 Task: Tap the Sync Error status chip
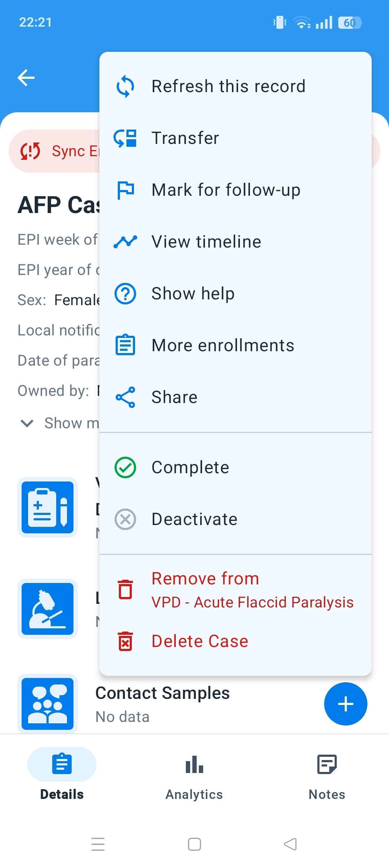tap(54, 151)
